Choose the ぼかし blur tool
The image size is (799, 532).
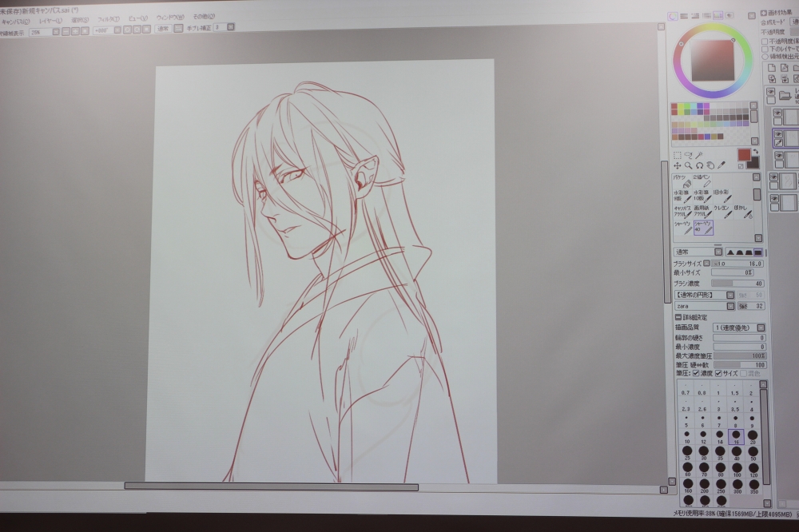point(743,212)
